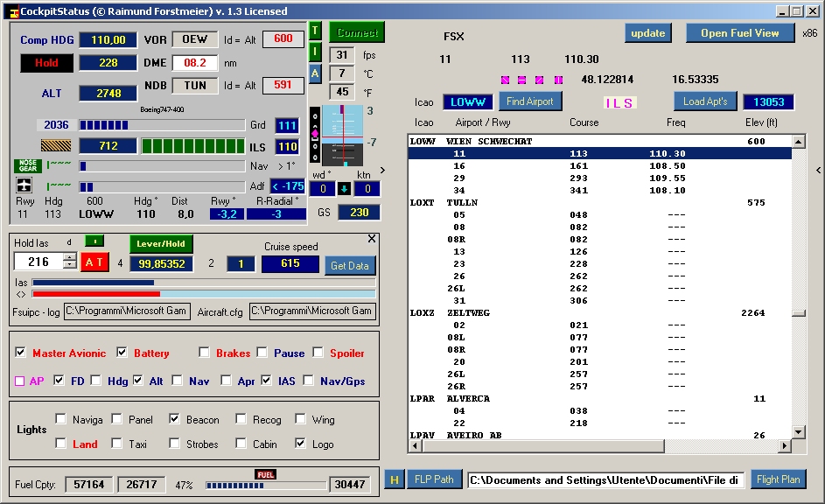This screenshot has width=825, height=504.
Task: Click Get Data button
Action: pos(350,266)
